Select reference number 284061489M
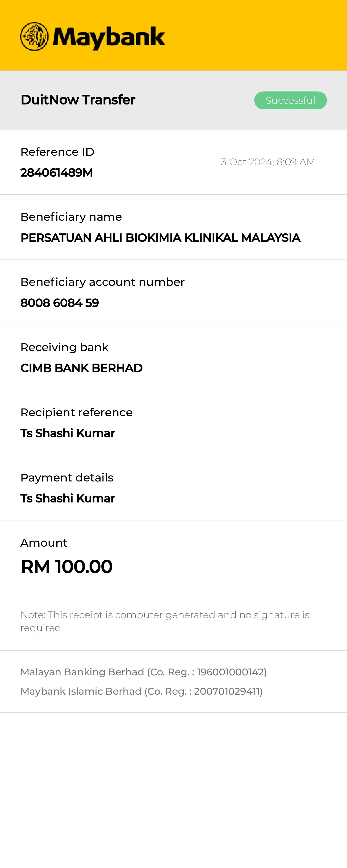This screenshot has height=868, width=347. (57, 173)
